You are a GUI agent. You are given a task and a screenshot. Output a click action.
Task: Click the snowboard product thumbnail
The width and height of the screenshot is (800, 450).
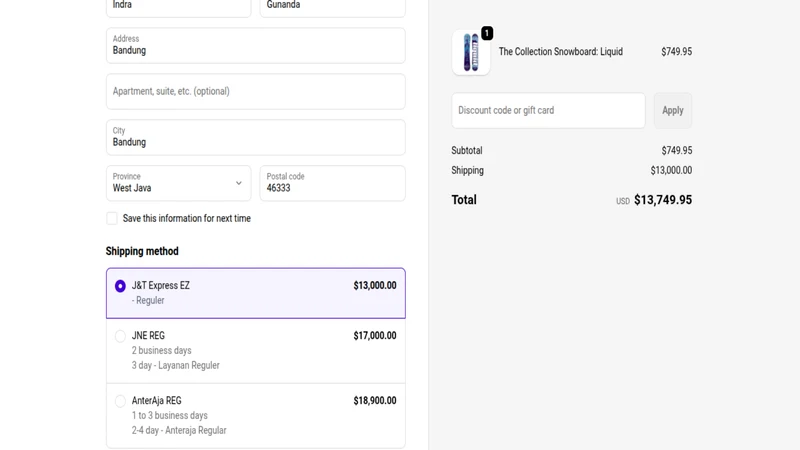[x=471, y=52]
